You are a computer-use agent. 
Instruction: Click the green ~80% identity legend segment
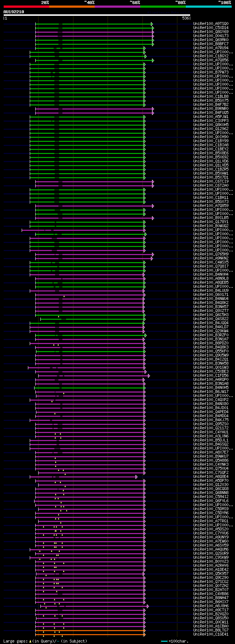click(x=163, y=7)
